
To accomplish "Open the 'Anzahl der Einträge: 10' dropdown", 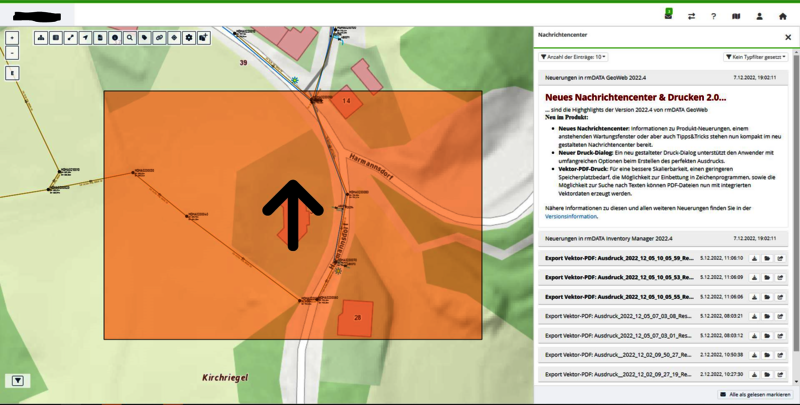I will [x=573, y=57].
